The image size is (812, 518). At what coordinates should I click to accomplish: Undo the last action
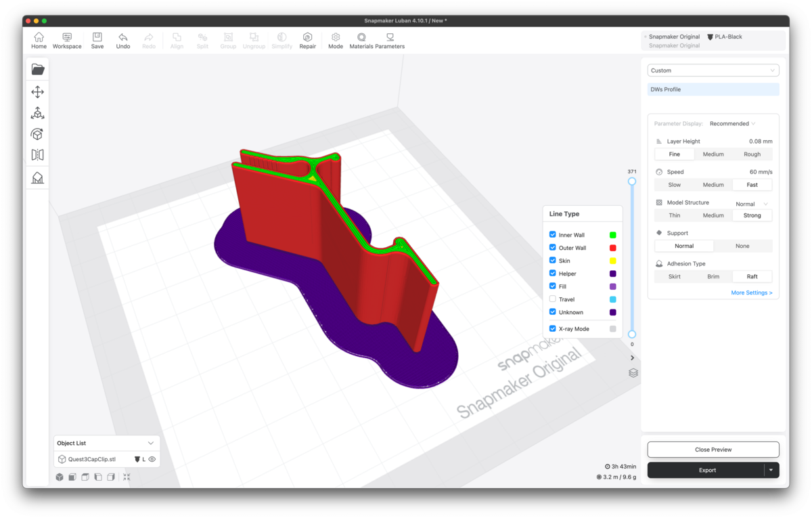[123, 41]
